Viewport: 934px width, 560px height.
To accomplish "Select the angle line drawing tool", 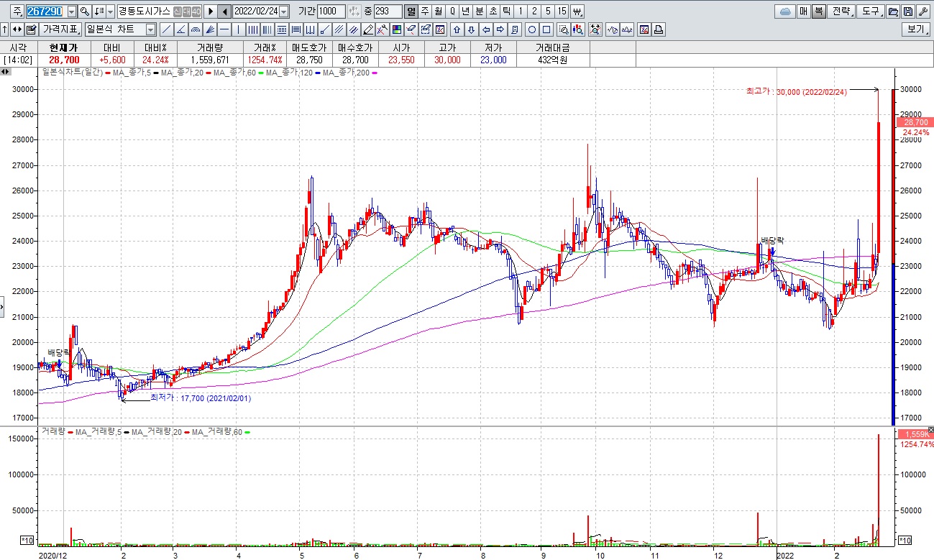I will pos(180,29).
